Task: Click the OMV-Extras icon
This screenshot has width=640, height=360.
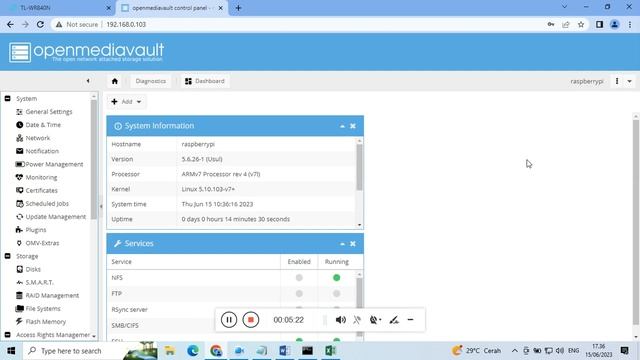Action: [x=19, y=243]
